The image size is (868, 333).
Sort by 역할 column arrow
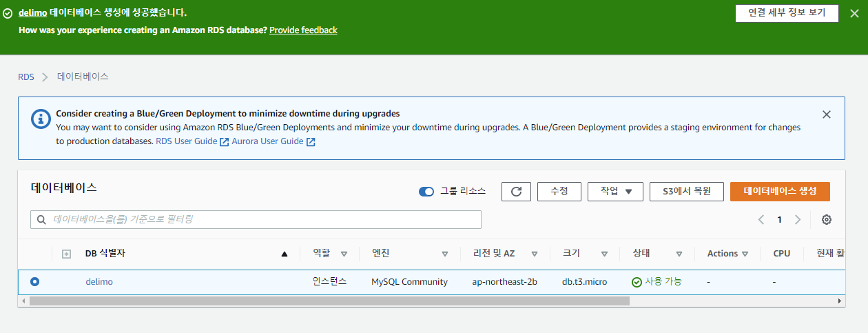click(x=344, y=254)
